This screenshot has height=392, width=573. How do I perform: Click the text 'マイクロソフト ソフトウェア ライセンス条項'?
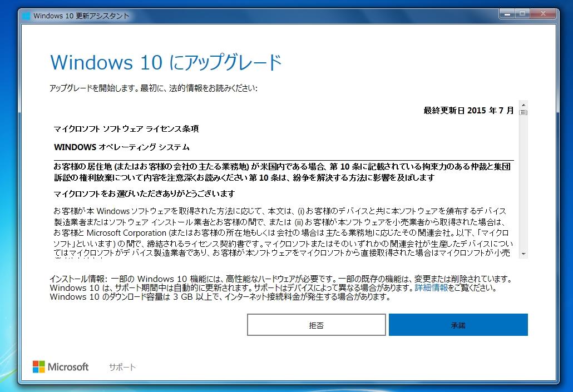[126, 129]
